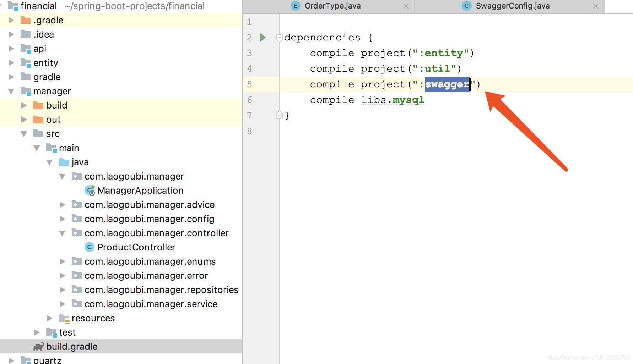Expand the api module
The image size is (633, 364).
point(11,49)
